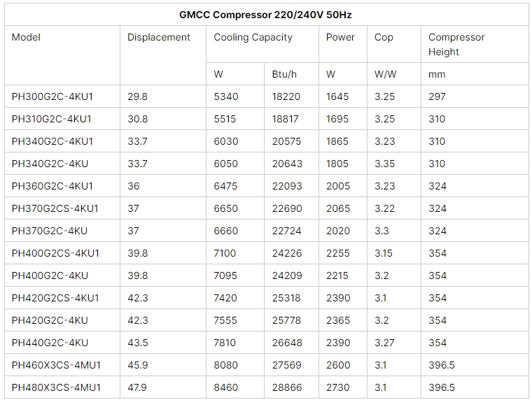This screenshot has width=532, height=400.
Task: Click power value 2255
Action: click(338, 253)
